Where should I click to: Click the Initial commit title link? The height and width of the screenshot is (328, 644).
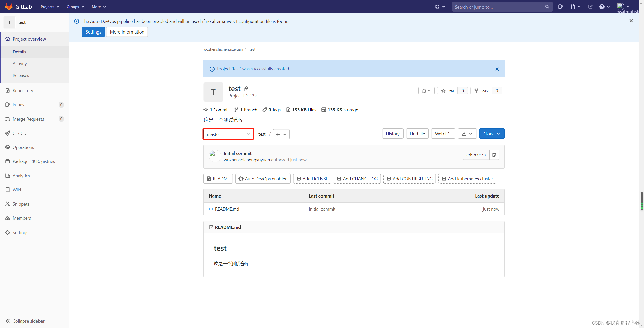pyautogui.click(x=237, y=153)
